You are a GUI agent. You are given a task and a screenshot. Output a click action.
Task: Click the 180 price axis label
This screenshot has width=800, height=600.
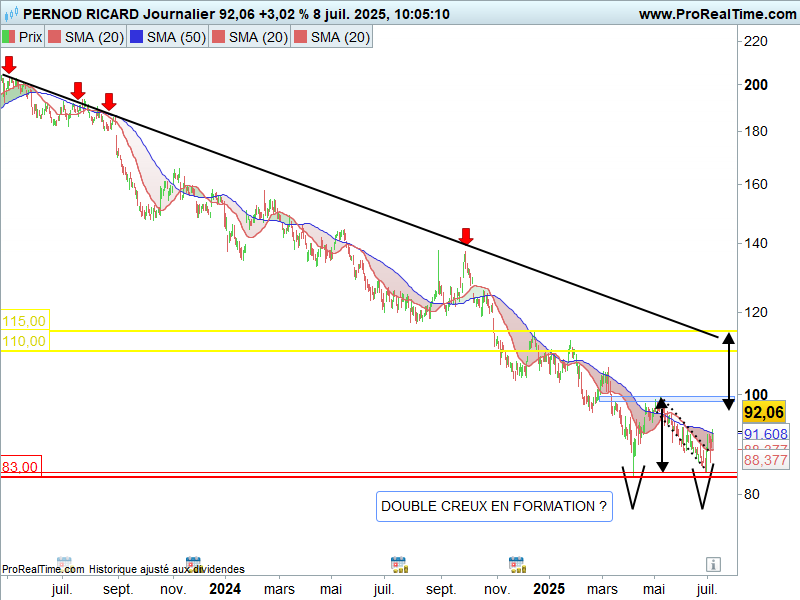pyautogui.click(x=756, y=132)
